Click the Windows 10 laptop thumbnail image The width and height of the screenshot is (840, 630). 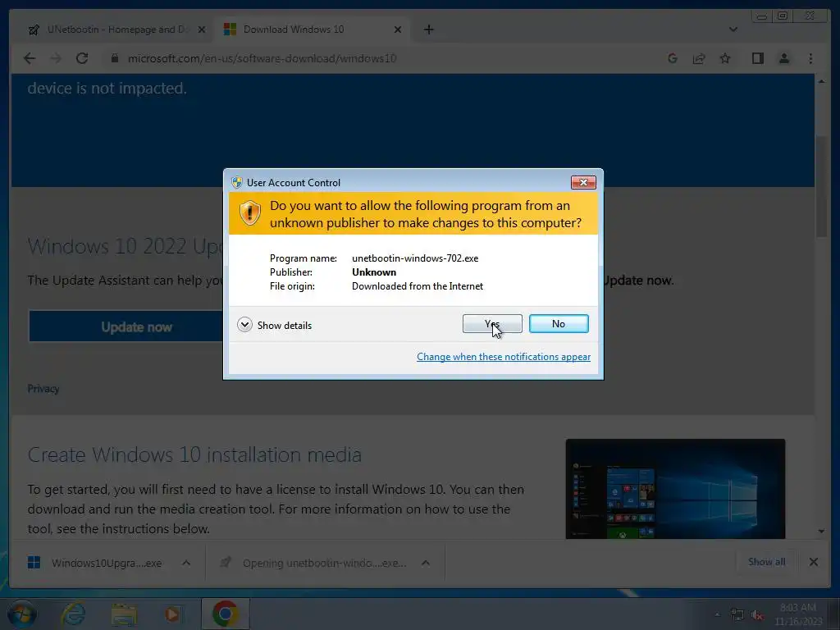(675, 489)
